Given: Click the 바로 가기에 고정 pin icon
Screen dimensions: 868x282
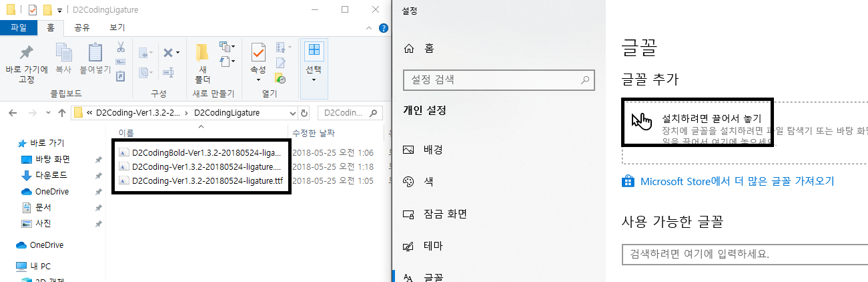Looking at the screenshot, I should [27, 52].
